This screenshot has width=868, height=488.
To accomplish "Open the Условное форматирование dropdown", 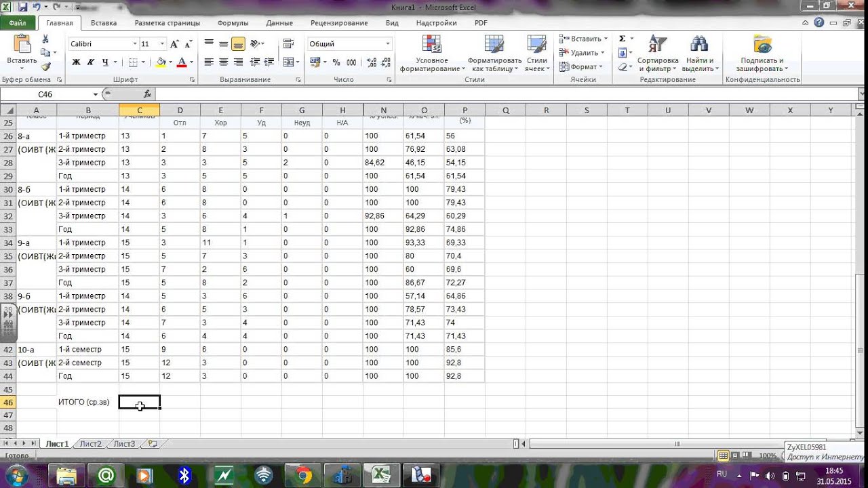I will coord(432,53).
